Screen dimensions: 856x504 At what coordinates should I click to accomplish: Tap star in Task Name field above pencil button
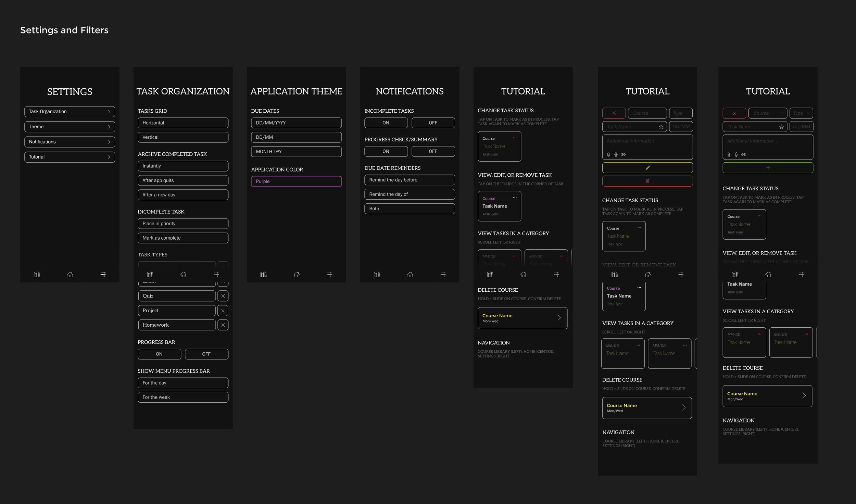tap(661, 127)
